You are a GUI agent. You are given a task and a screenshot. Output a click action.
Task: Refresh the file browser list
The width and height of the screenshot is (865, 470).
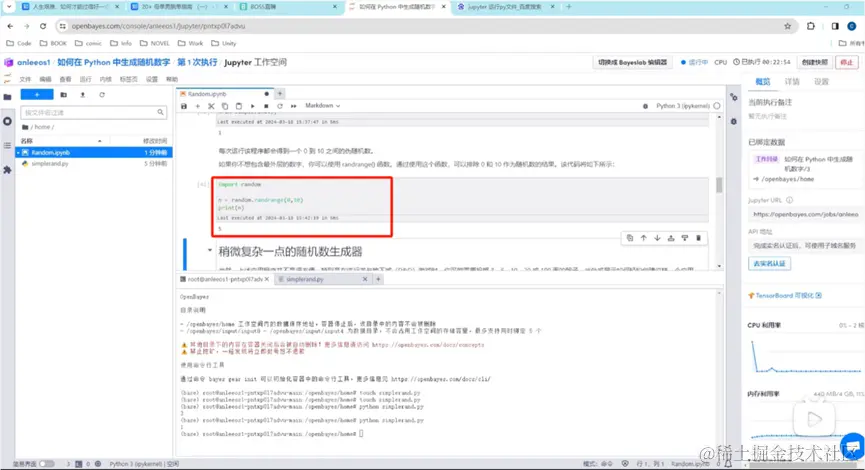102,95
